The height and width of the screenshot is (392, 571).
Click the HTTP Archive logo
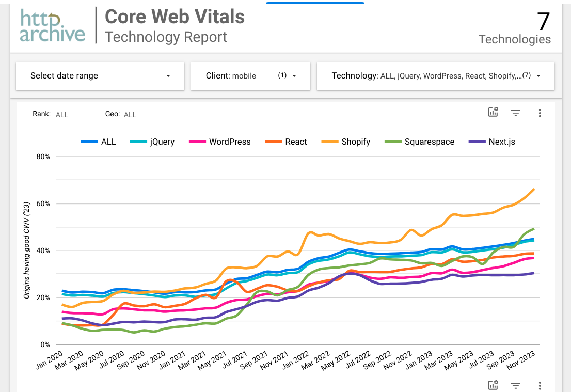(53, 25)
